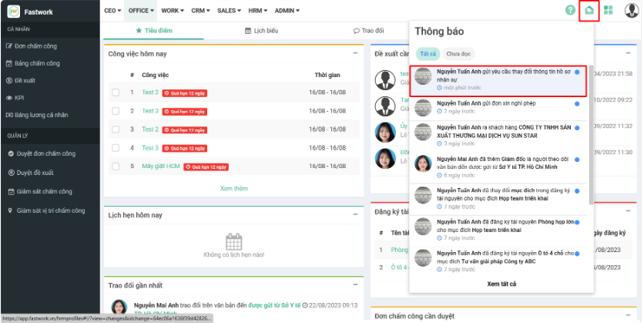The width and height of the screenshot is (644, 323).
Task: Collapse the Công việc hôm nay panel
Action: click(355, 53)
